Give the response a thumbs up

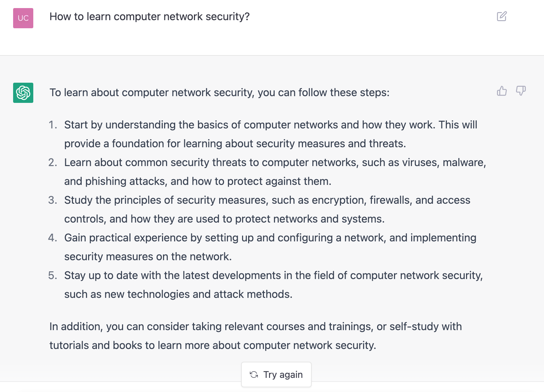(502, 91)
